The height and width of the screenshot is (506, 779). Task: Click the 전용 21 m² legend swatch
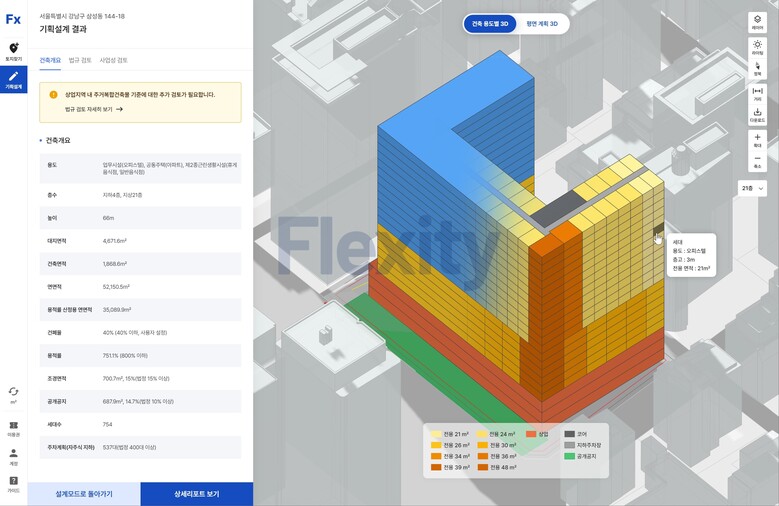[436, 434]
